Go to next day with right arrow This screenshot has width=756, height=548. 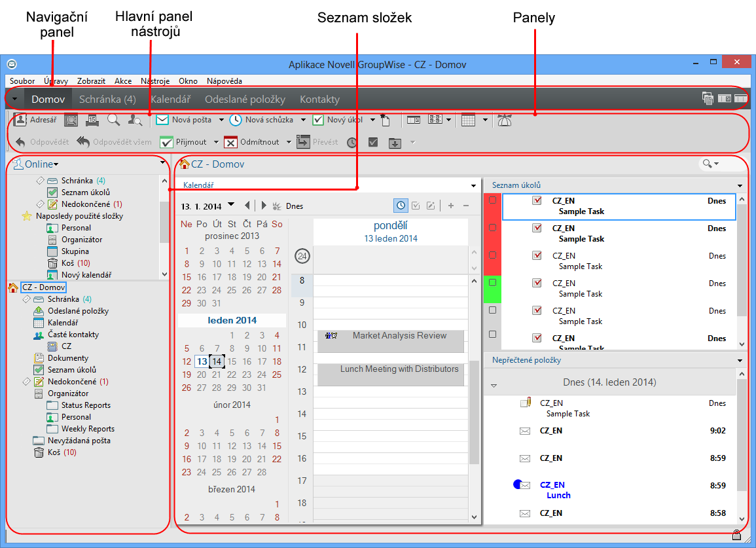pyautogui.click(x=263, y=206)
